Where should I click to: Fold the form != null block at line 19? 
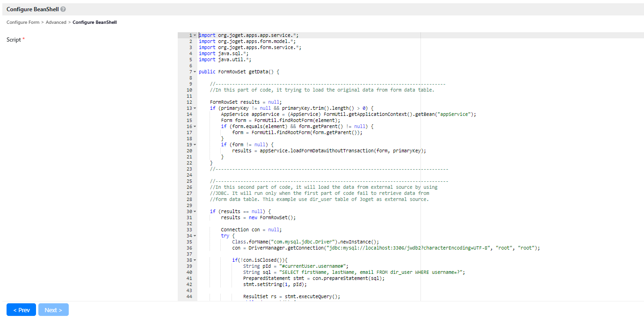195,145
